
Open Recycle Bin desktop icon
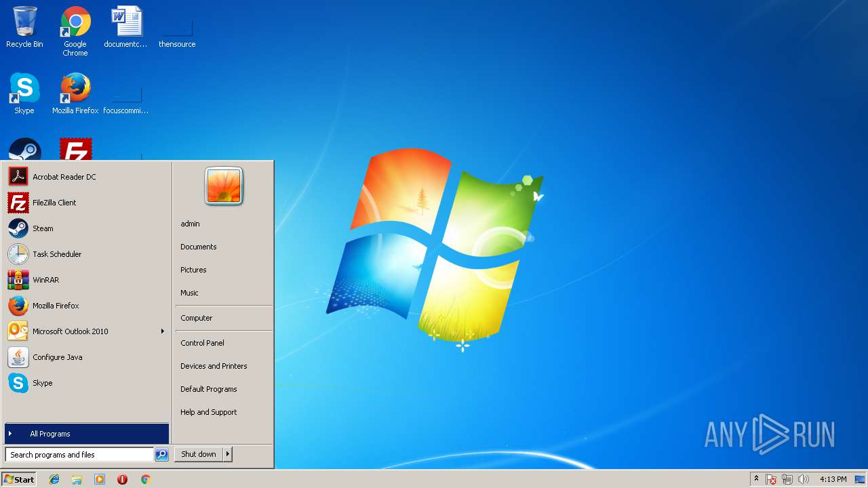(24, 27)
